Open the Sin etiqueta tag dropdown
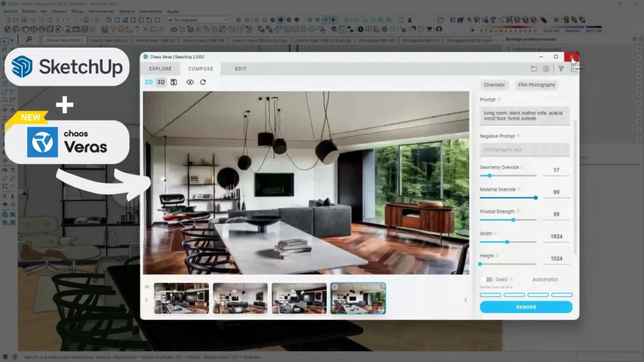This screenshot has height=362, width=644. pyautogui.click(x=198, y=19)
